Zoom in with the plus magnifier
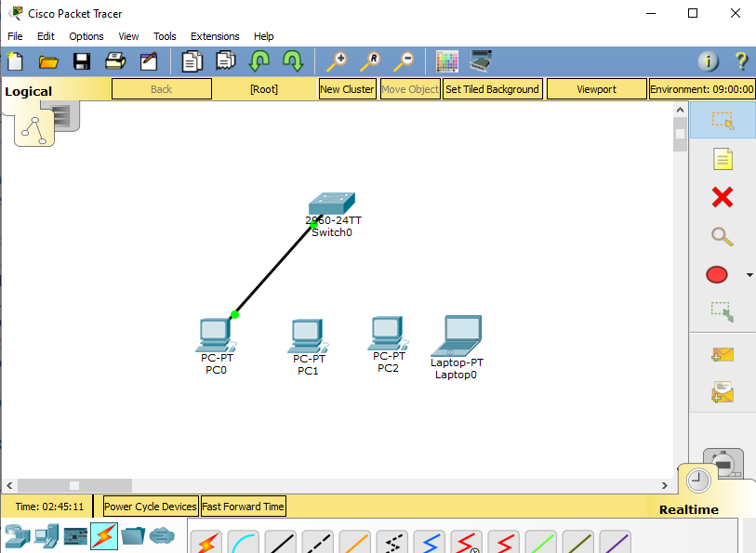The width and height of the screenshot is (756, 553). click(x=336, y=61)
